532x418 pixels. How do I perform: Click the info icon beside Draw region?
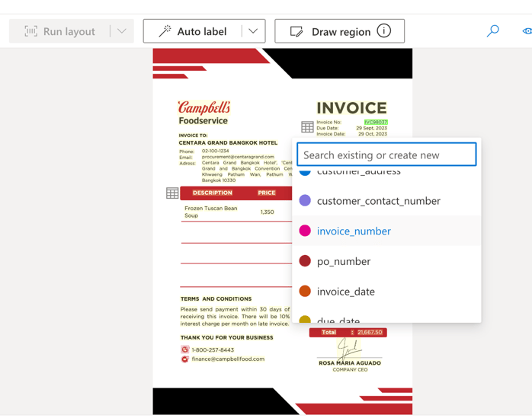pyautogui.click(x=384, y=31)
